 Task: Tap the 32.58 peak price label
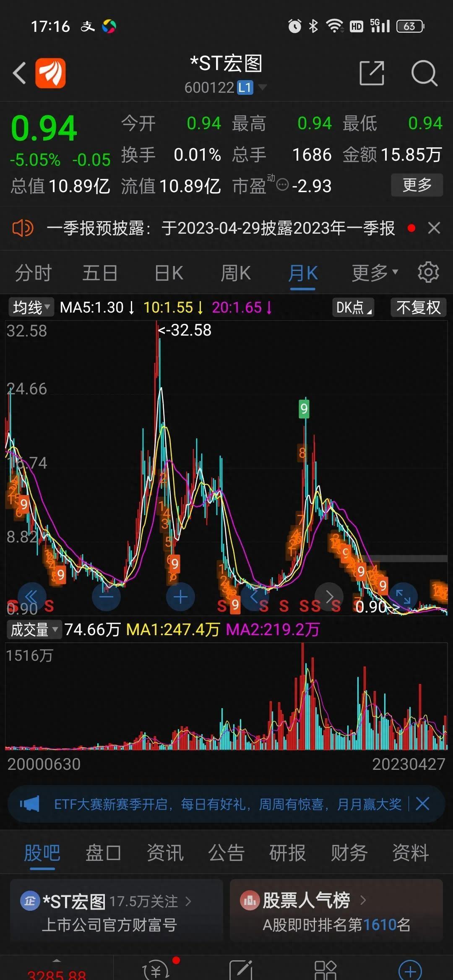click(185, 330)
